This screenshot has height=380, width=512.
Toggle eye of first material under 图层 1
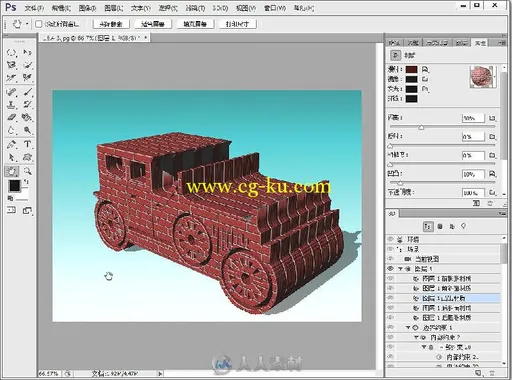(390, 278)
